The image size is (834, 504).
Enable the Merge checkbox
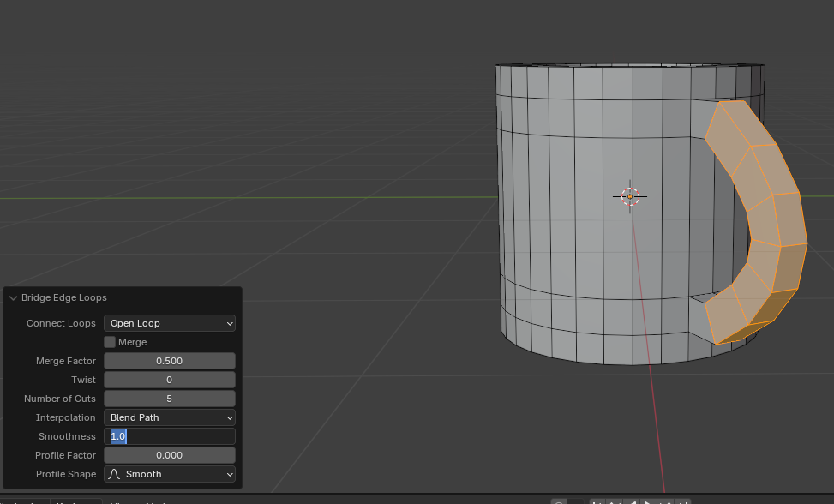pyautogui.click(x=110, y=342)
